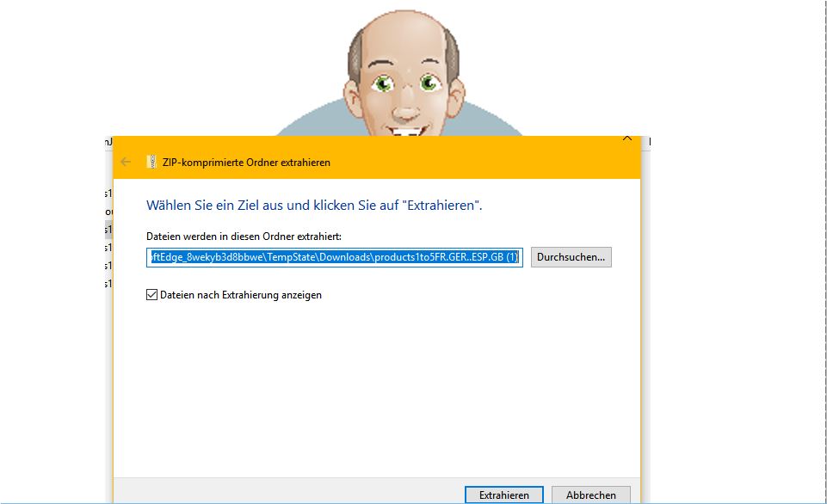The width and height of the screenshot is (827, 504).
Task: Click the 'Dateien werden in diesen Ordner extrahiert' label
Action: click(x=244, y=236)
